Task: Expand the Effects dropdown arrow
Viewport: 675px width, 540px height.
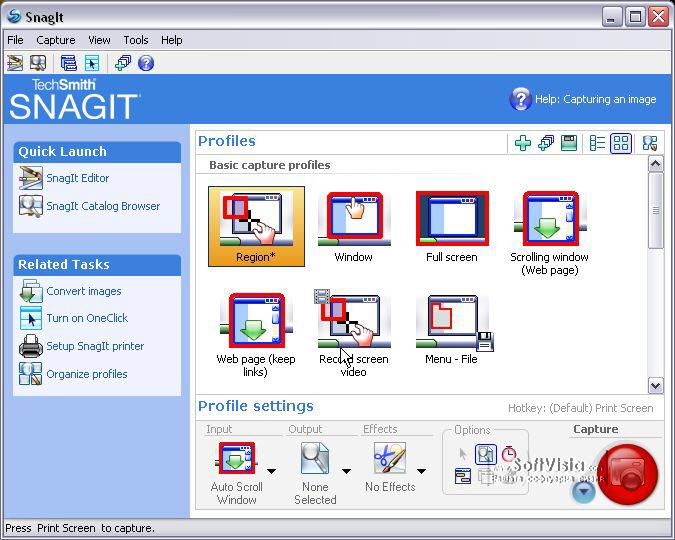Action: tap(421, 471)
